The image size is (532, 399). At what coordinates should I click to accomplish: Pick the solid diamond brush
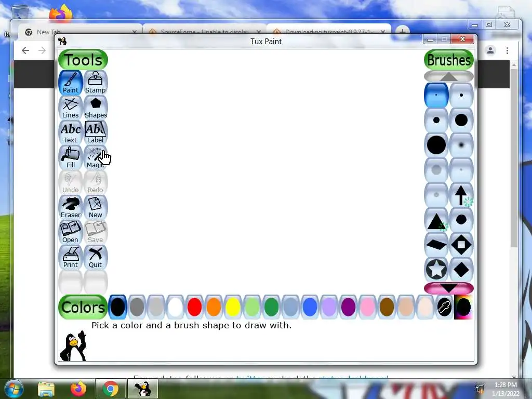coord(461,270)
